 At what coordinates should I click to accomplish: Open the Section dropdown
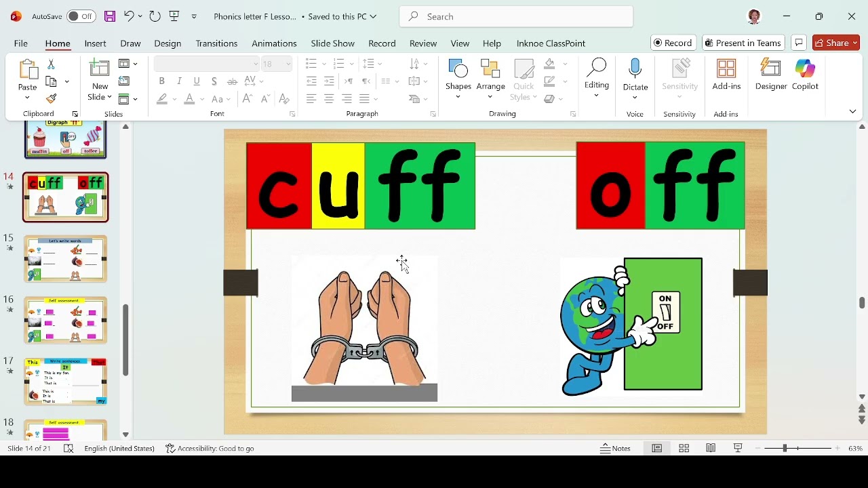pos(127,99)
